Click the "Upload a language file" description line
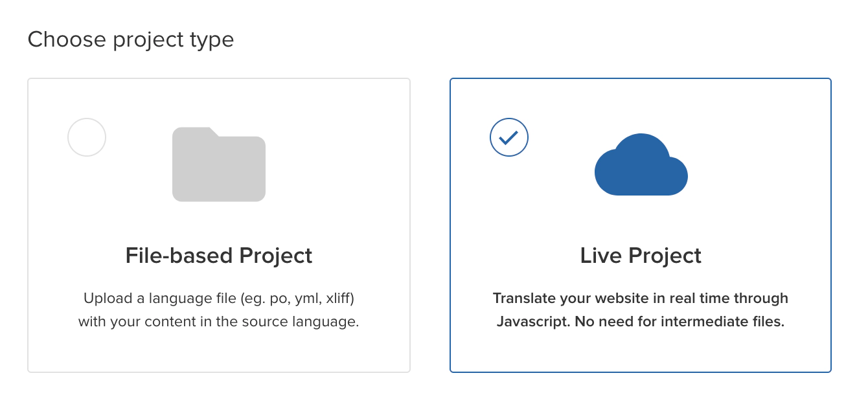 219,298
